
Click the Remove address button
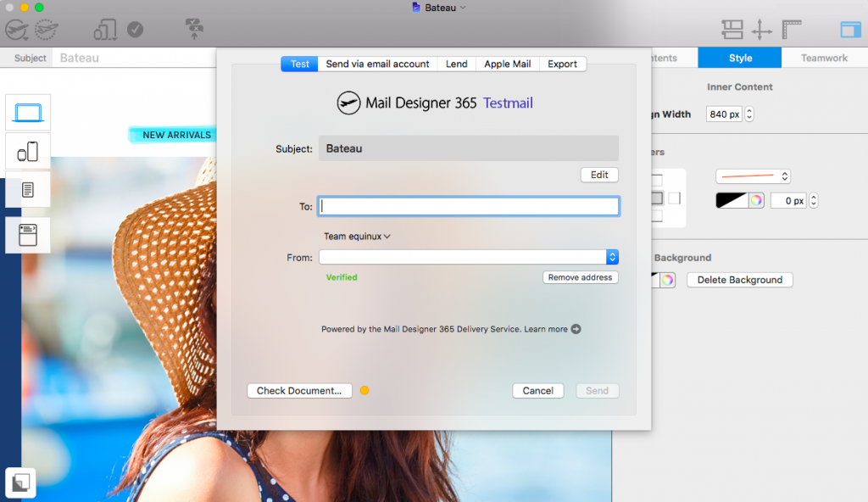580,277
